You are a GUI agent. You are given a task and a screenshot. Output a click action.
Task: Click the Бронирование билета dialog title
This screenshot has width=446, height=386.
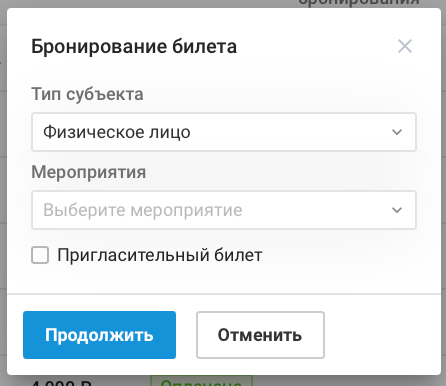(134, 46)
